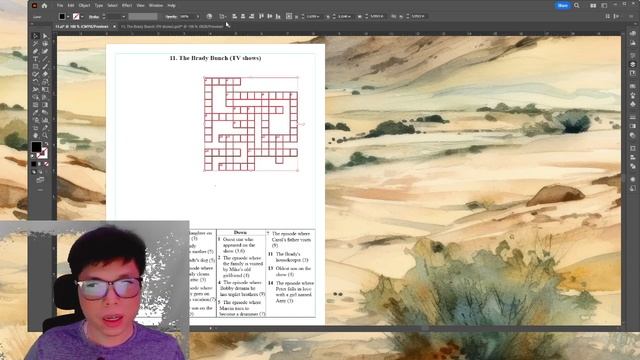
Task: Click Horizontal Align Center icon
Action: tap(243, 16)
